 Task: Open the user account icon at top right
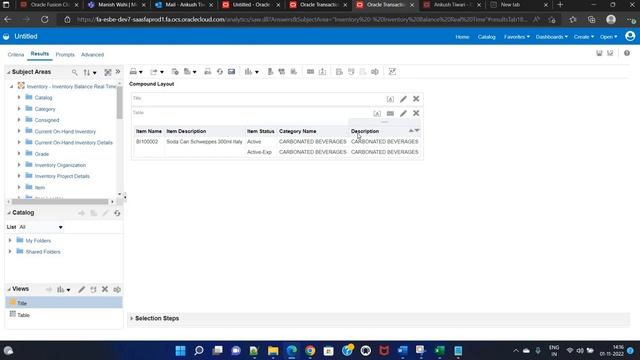630,36
